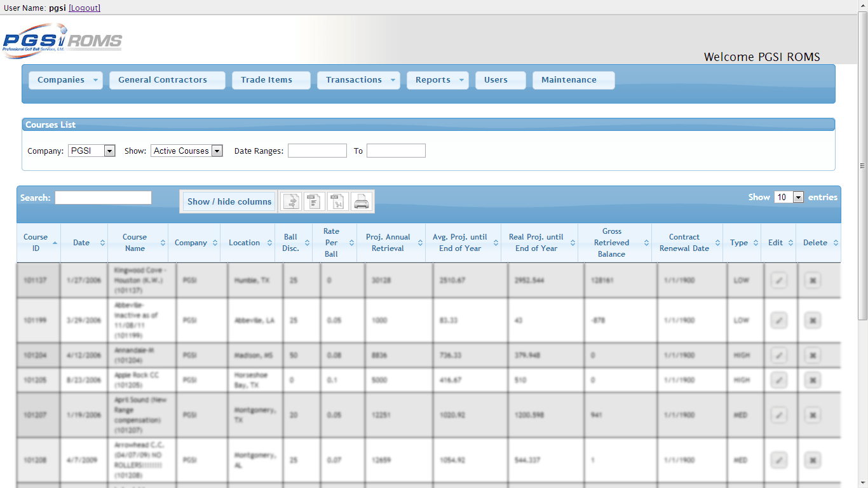
Task: Click the Search input field
Action: coord(103,198)
